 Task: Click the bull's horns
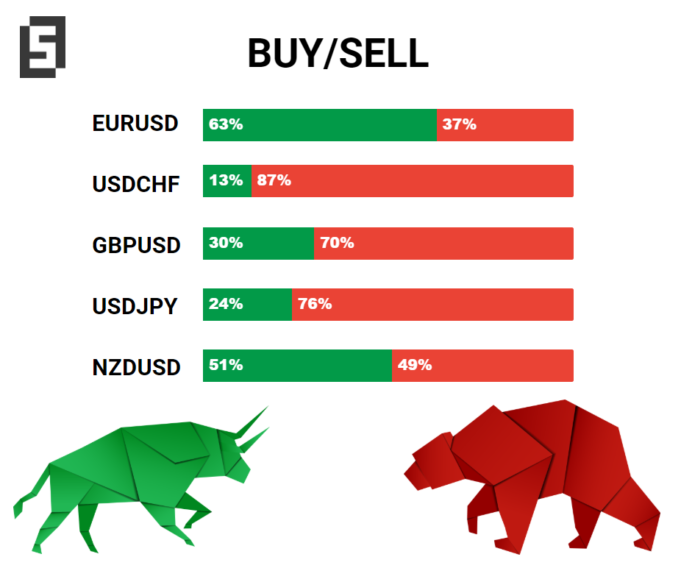tap(253, 428)
